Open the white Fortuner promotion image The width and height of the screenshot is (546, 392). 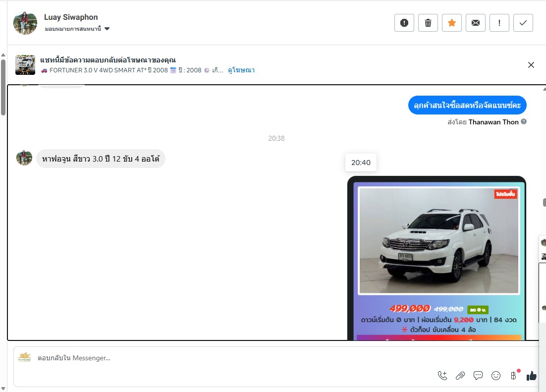point(437,258)
